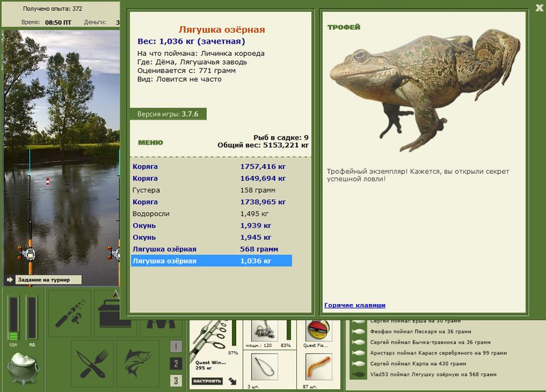Select the highlighted Лягушка озёрная 1,036 кг entry
The image size is (546, 392).
pyautogui.click(x=212, y=261)
